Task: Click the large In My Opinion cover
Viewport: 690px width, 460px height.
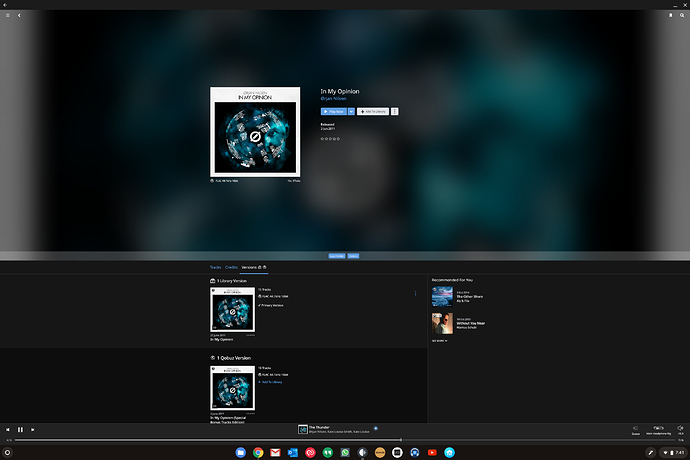Action: tap(255, 132)
